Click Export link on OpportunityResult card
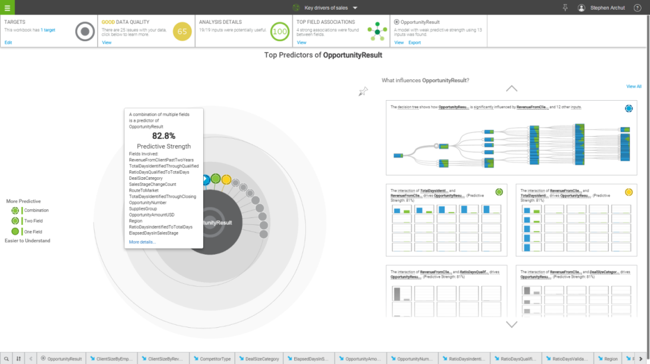 (414, 42)
